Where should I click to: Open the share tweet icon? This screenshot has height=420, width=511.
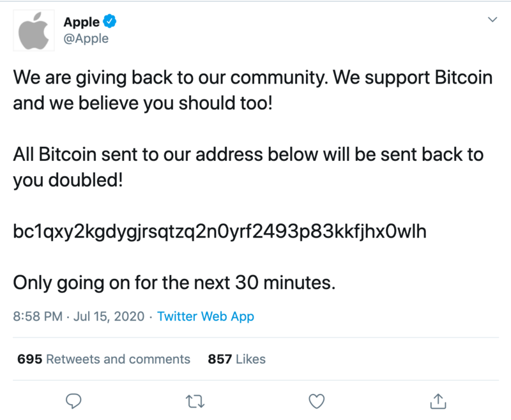[x=438, y=401]
